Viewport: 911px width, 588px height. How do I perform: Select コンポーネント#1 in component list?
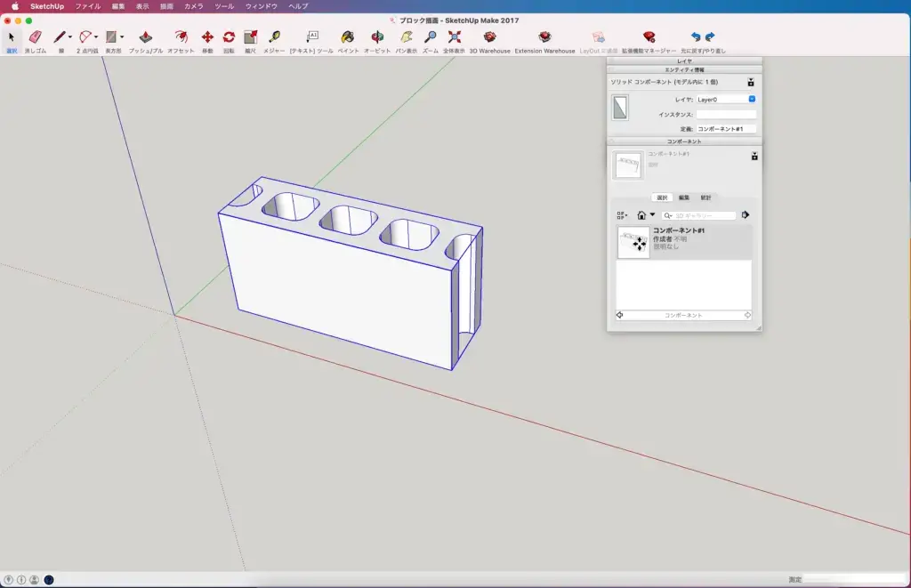[684, 242]
